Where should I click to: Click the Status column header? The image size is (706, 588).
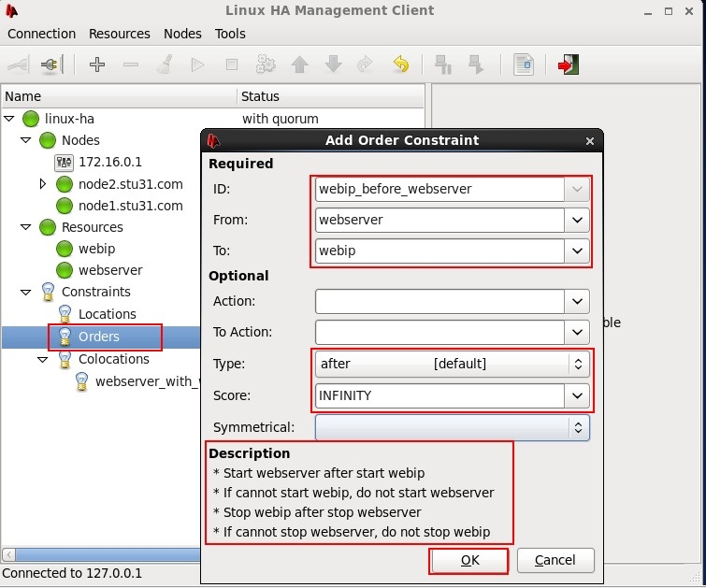330,96
